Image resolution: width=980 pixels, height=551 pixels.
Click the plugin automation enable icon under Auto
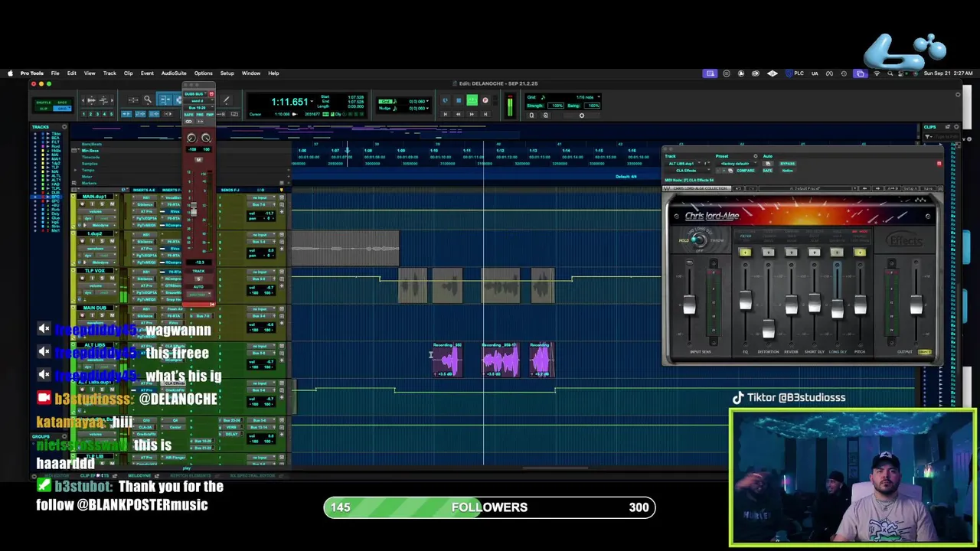tap(768, 163)
